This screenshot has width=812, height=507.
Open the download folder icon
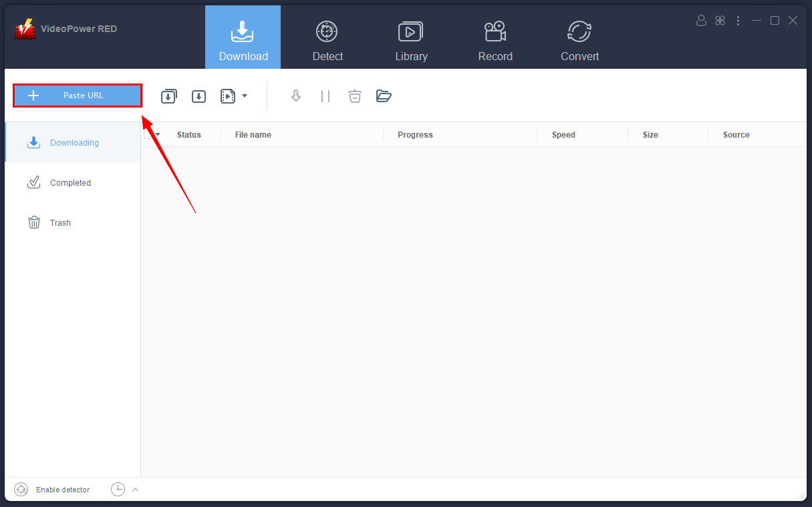384,96
